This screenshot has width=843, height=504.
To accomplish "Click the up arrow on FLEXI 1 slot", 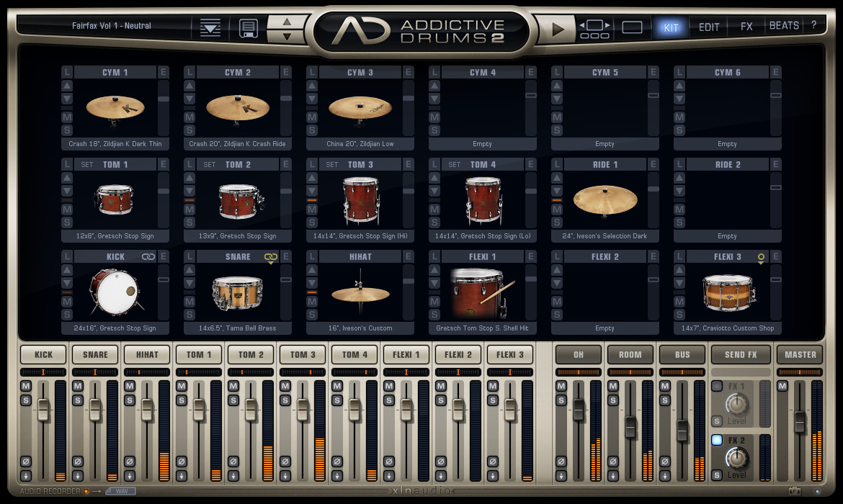I will pyautogui.click(x=434, y=270).
